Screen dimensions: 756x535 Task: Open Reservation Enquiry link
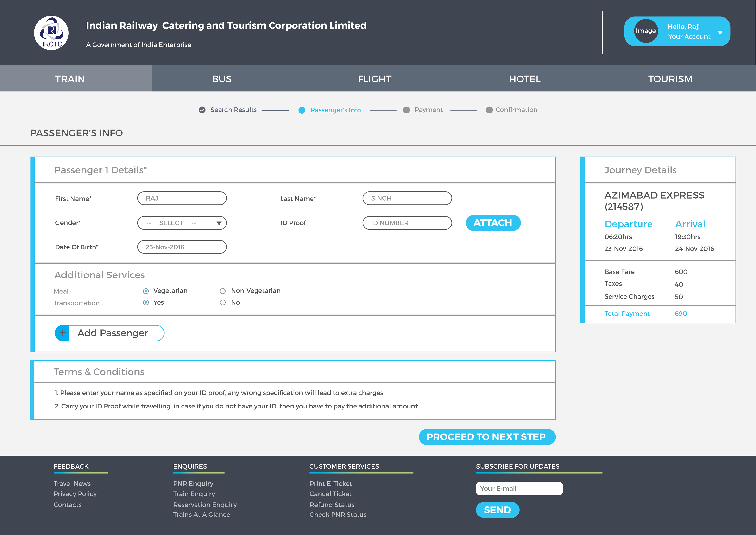[205, 505]
